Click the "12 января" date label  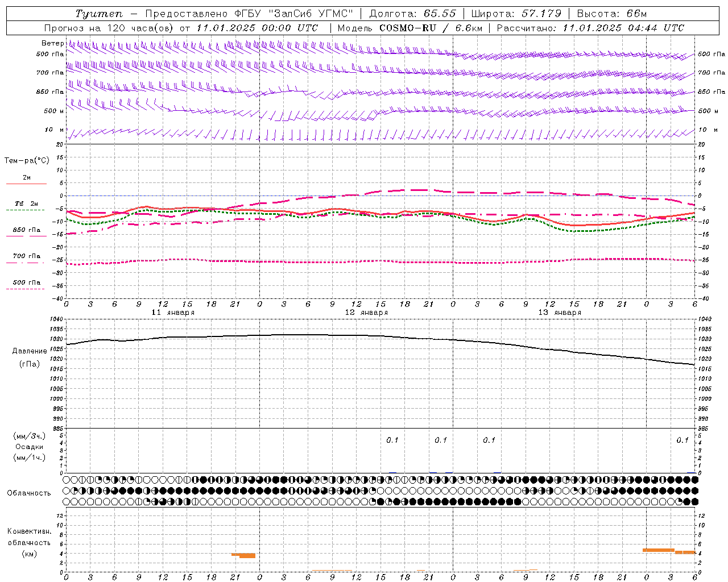click(366, 313)
